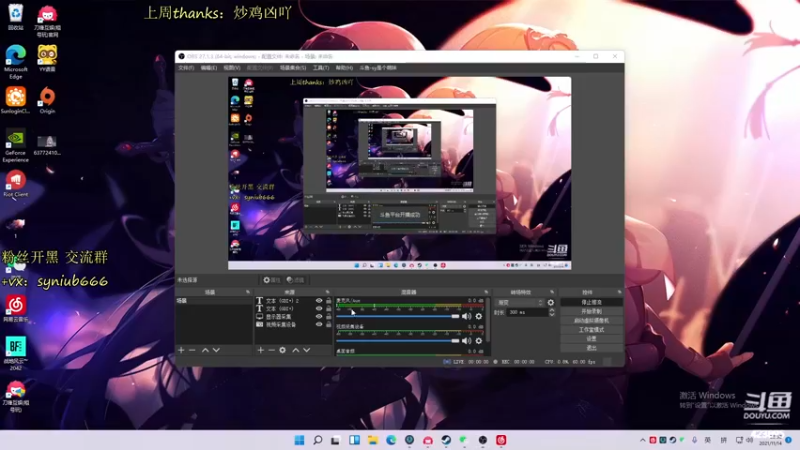The image size is (800, 450).
Task: Move scene down in Scenes panel
Action: point(216,350)
